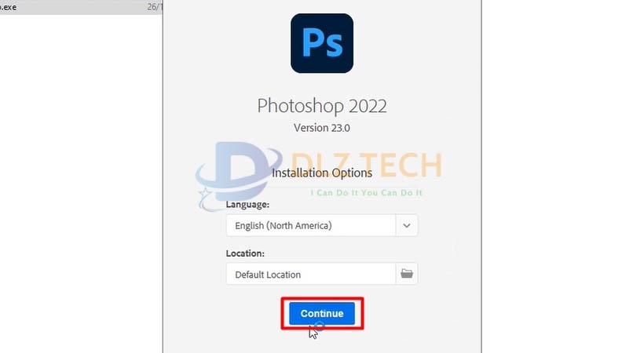Image resolution: width=644 pixels, height=353 pixels.
Task: Expand the Language dropdown chevron
Action: [407, 225]
